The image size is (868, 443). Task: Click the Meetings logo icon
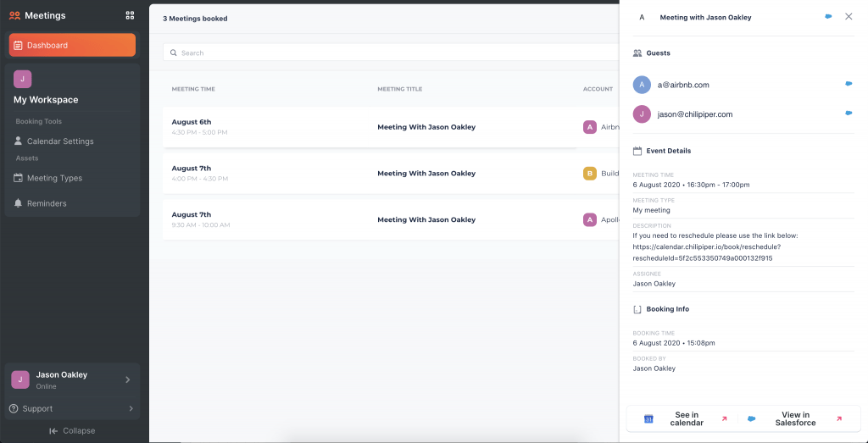pyautogui.click(x=15, y=15)
